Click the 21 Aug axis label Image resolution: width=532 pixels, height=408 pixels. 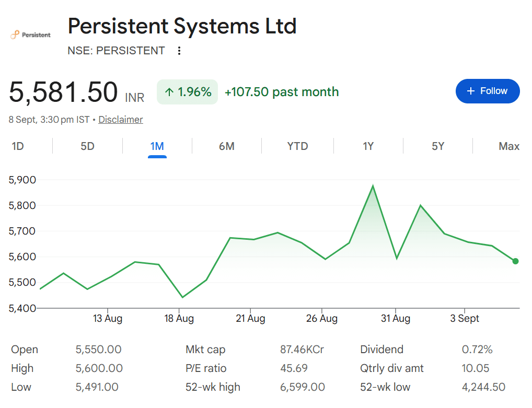click(x=250, y=319)
